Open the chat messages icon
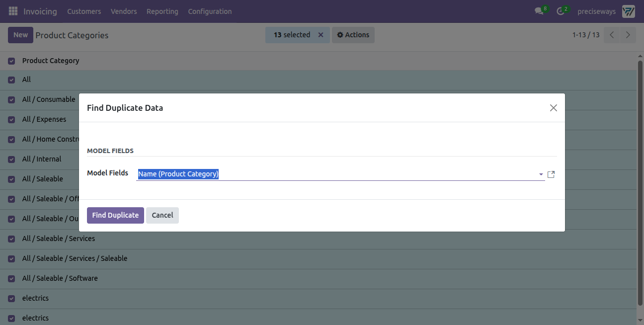The width and height of the screenshot is (644, 325). pos(539,11)
